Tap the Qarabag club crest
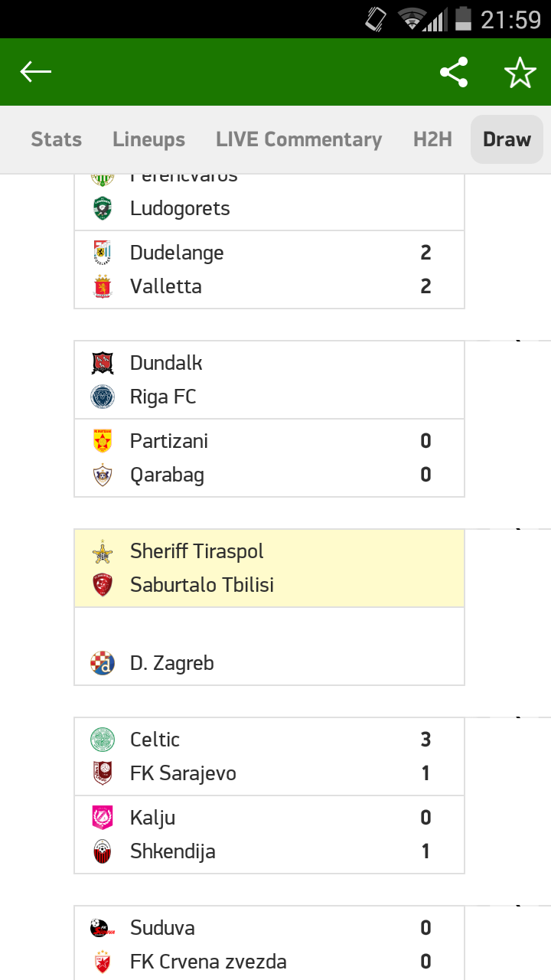 click(x=103, y=475)
